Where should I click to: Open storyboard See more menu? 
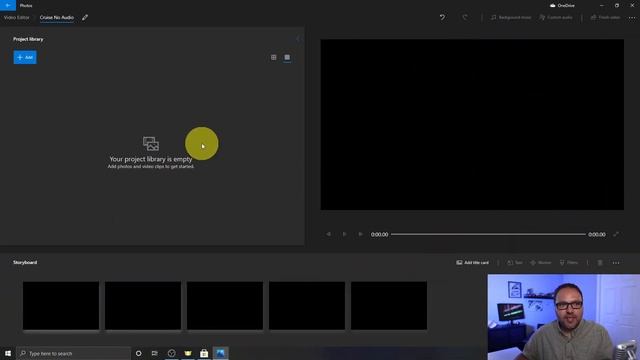616,262
